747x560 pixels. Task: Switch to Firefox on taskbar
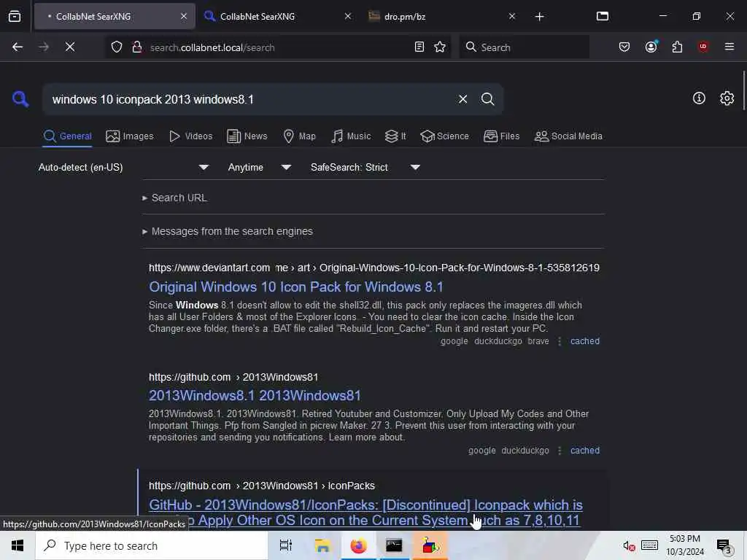(358, 545)
